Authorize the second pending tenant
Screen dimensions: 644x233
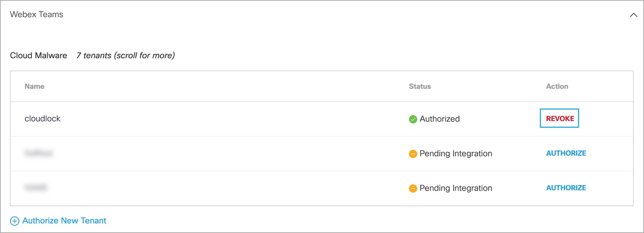tap(566, 188)
